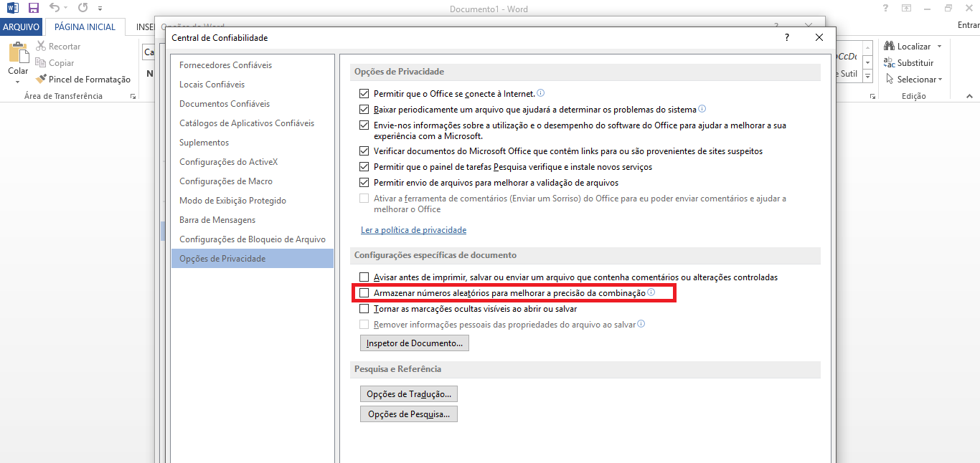The width and height of the screenshot is (980, 463).
Task: Uncheck Envie-nos informações sobre a utilização checkbox
Action: click(x=364, y=125)
